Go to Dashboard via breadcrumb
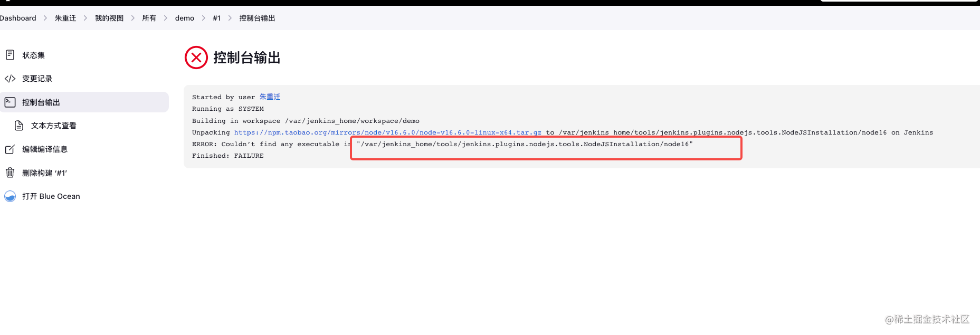 (18, 18)
